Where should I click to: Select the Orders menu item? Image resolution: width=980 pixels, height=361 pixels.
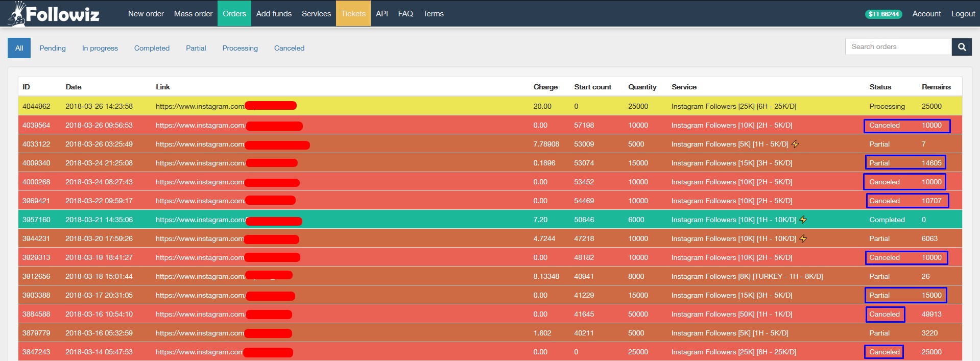coord(234,14)
